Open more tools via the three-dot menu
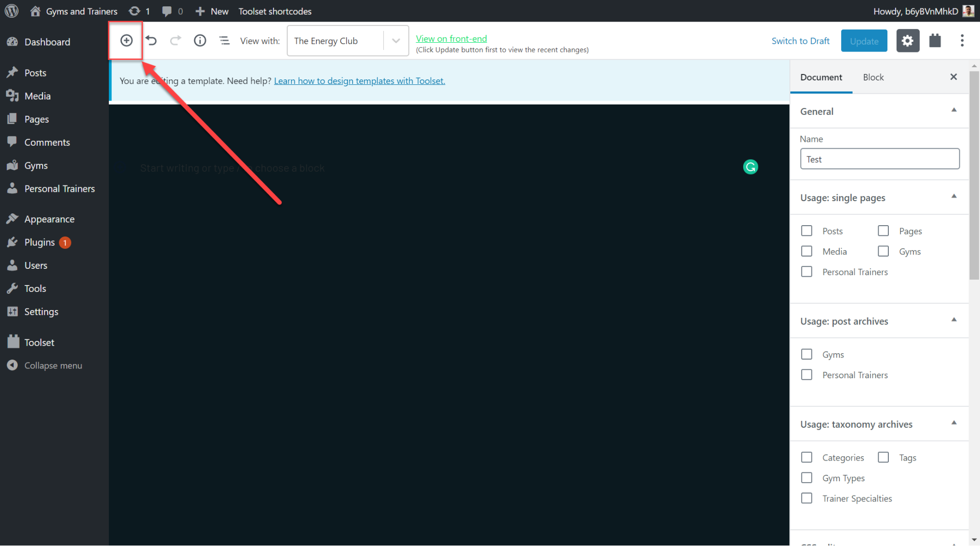The image size is (980, 546). pyautogui.click(x=962, y=40)
